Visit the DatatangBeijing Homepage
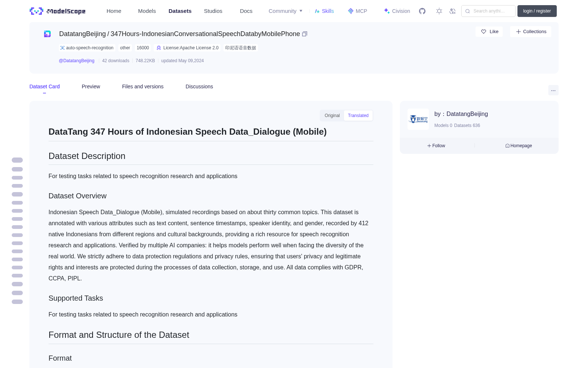The height and width of the screenshot is (368, 588). click(x=519, y=146)
